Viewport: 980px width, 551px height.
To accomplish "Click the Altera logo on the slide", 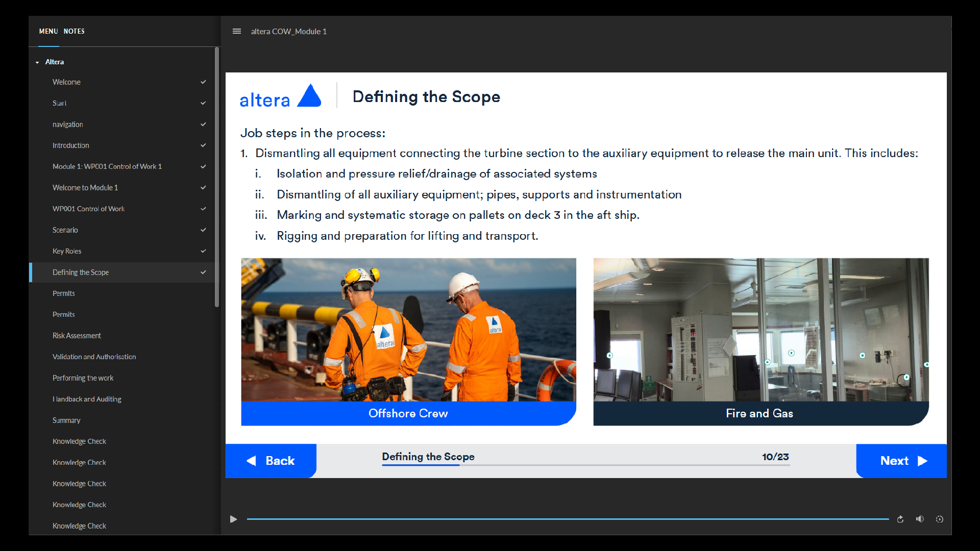I will tap(280, 96).
